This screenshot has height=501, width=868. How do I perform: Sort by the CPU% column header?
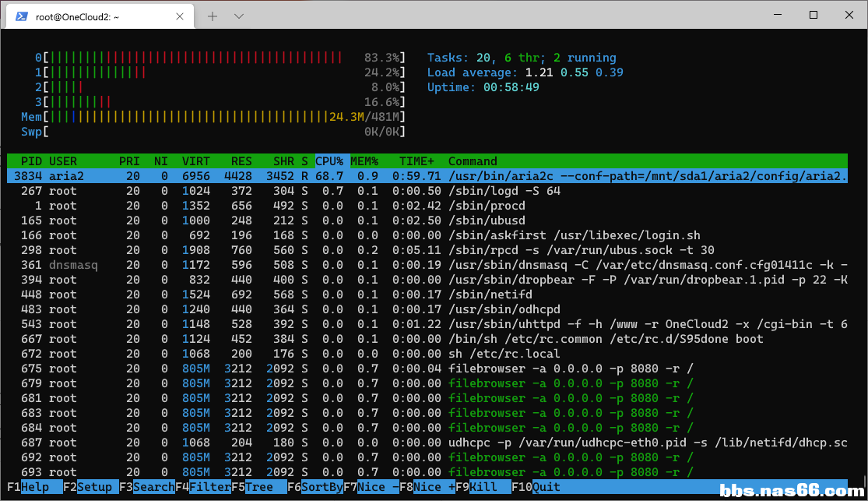(x=329, y=161)
